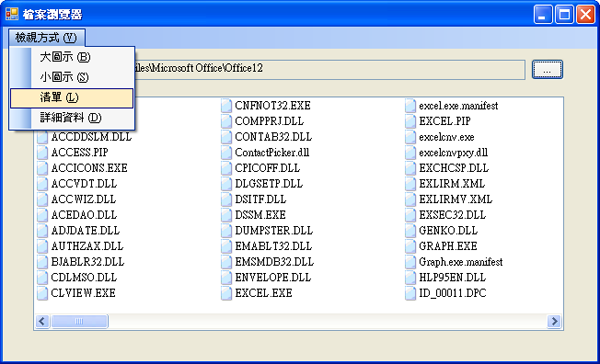Click the 檔案瀏覽器 window title icon
Image resolution: width=600 pixels, height=364 pixels.
click(x=11, y=14)
